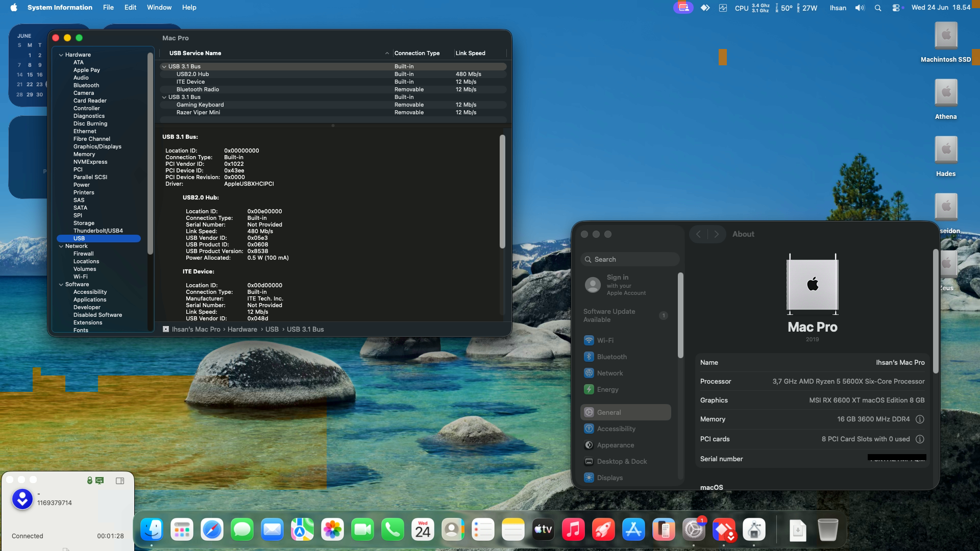Screen dimensions: 980x551
Task: Select Graphics/Displays in sidebar
Action: 97,146
